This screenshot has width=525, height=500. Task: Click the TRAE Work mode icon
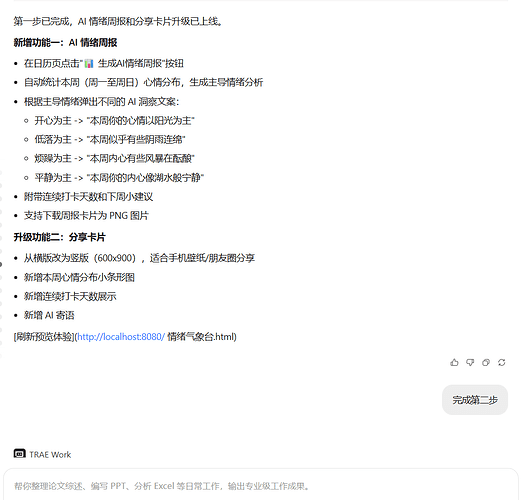coord(19,453)
